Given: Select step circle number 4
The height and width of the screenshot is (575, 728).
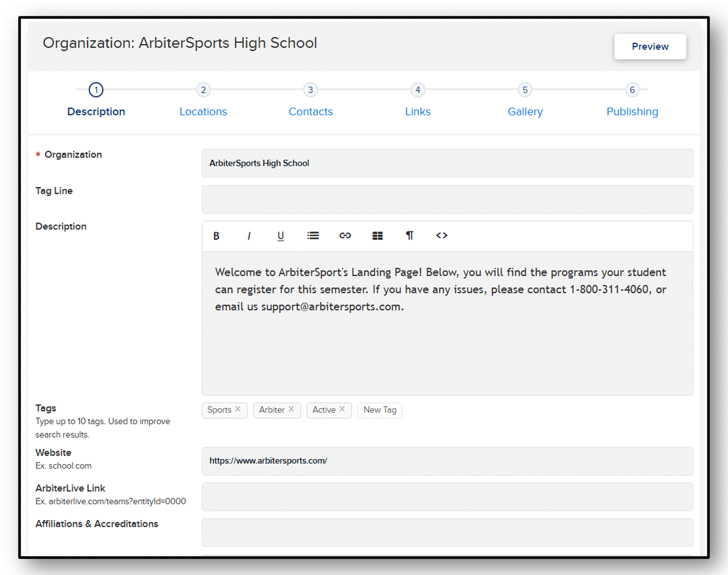Looking at the screenshot, I should pyautogui.click(x=418, y=90).
